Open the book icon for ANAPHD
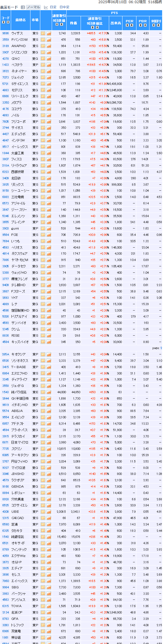Image resolution: width=165 pixels, height=644 pixels. click(43, 46)
